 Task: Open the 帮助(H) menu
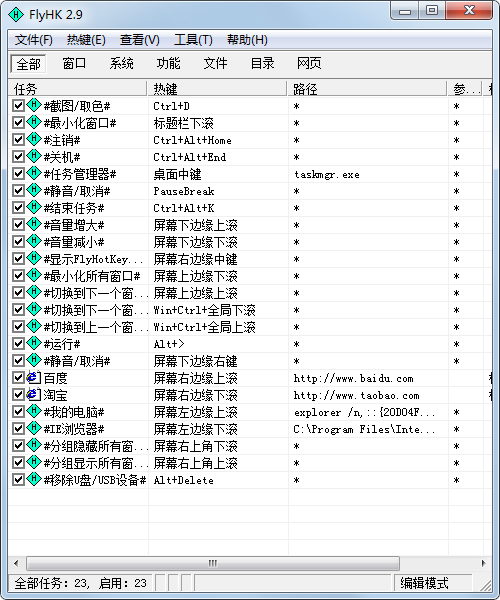(x=247, y=40)
